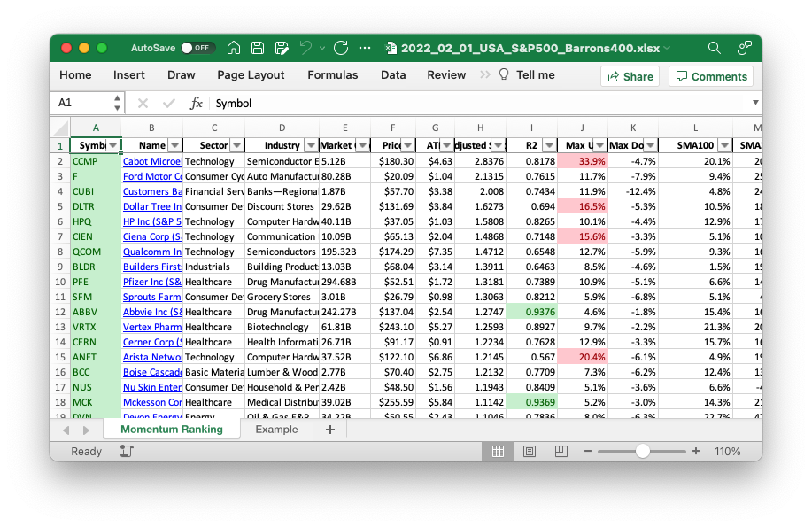Click the Select All corner triangle
This screenshot has width=812, height=527.
coord(61,128)
